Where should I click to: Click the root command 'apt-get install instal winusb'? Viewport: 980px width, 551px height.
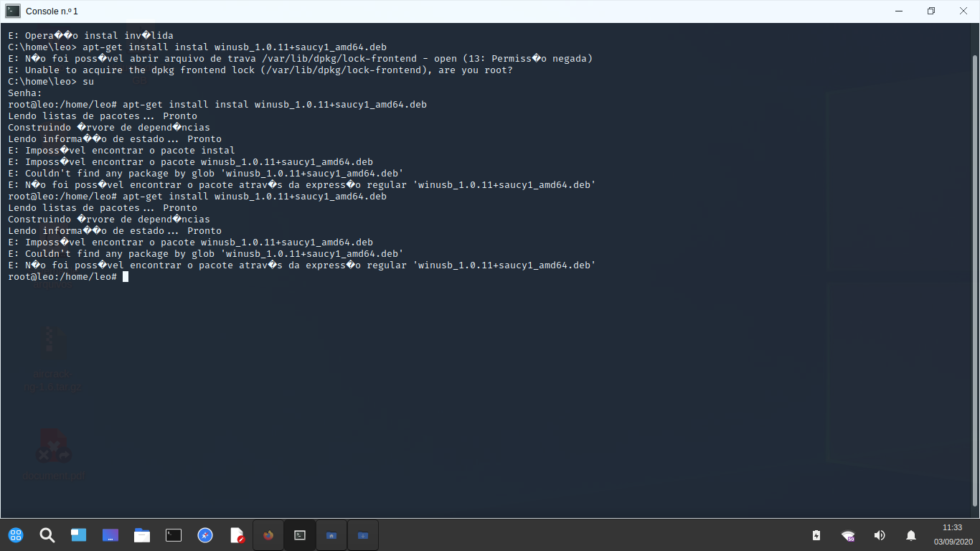[217, 104]
